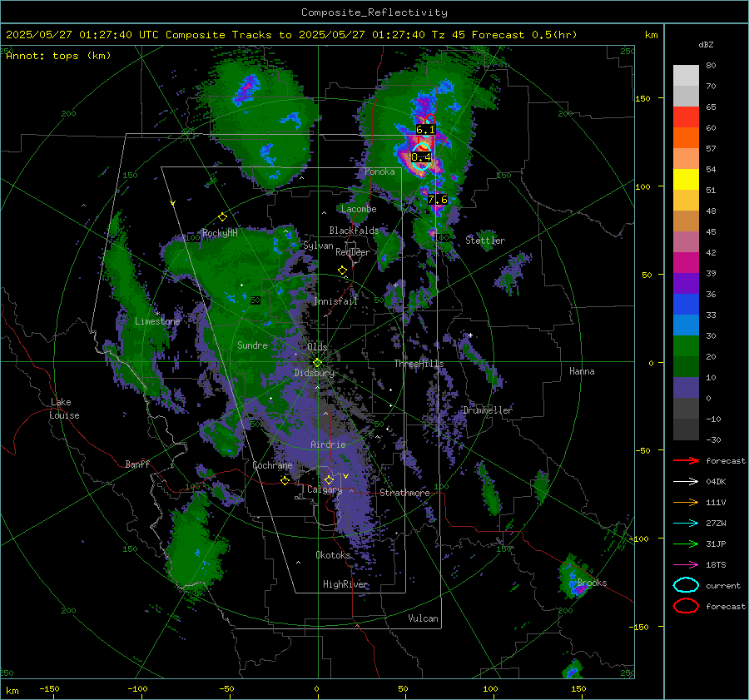
Task: Click the cyan storm ellipse around the 8.4 label
Action: point(421,156)
